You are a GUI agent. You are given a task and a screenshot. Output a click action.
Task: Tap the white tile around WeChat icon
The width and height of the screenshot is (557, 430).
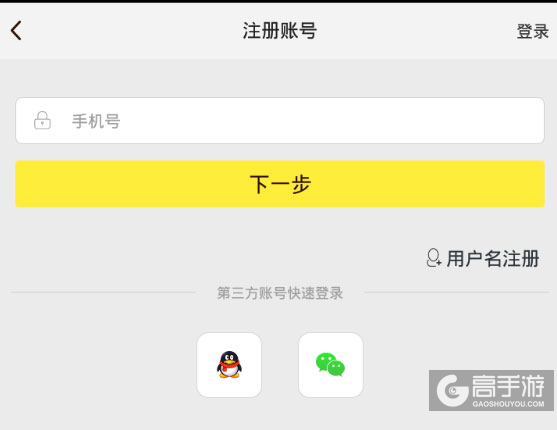point(331,365)
